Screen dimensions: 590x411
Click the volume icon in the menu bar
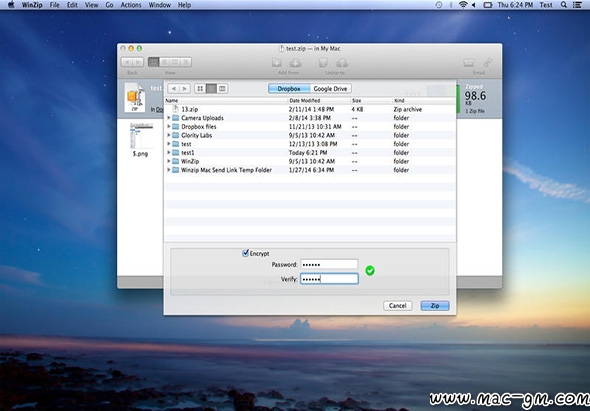473,5
